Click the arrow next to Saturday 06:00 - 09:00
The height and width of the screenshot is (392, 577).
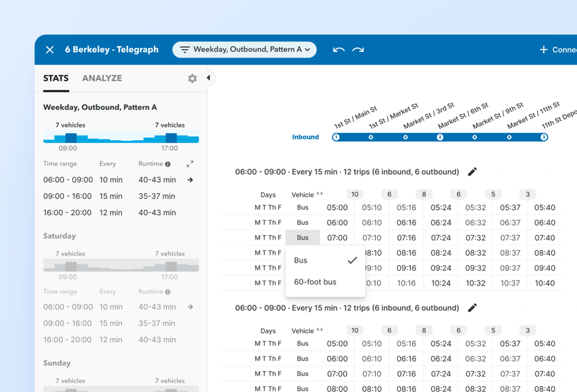pyautogui.click(x=190, y=307)
